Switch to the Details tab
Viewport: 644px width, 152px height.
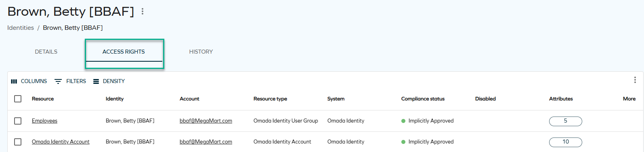point(46,52)
